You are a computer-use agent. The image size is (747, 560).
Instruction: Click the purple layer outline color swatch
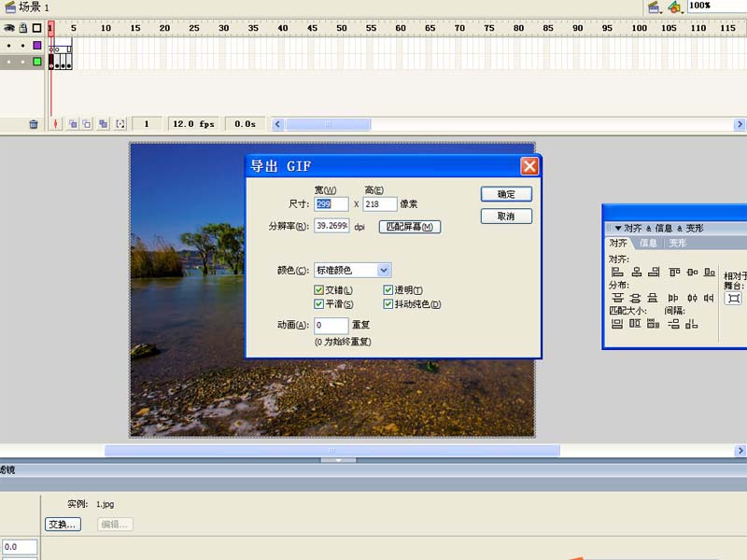(36, 45)
